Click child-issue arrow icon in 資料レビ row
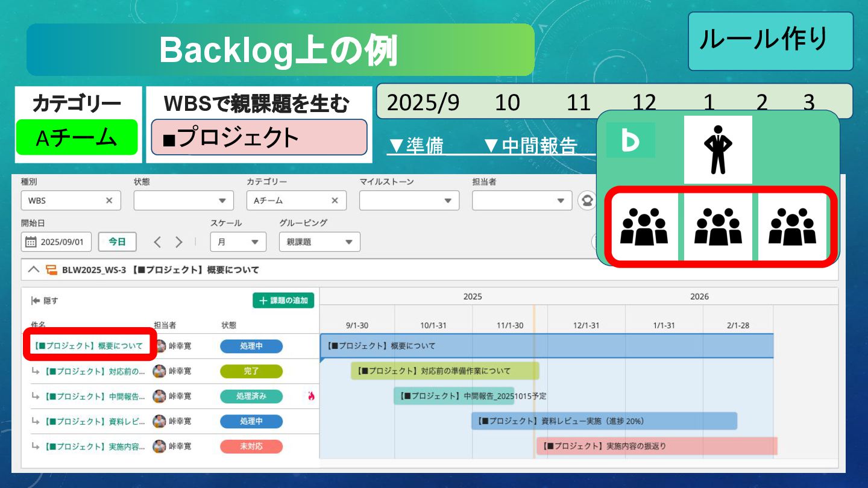The height and width of the screenshot is (488, 868). tap(36, 421)
